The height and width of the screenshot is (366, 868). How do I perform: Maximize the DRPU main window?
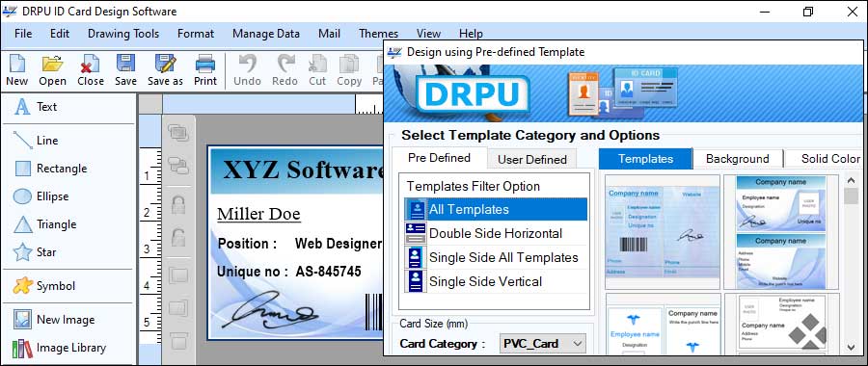click(x=807, y=12)
